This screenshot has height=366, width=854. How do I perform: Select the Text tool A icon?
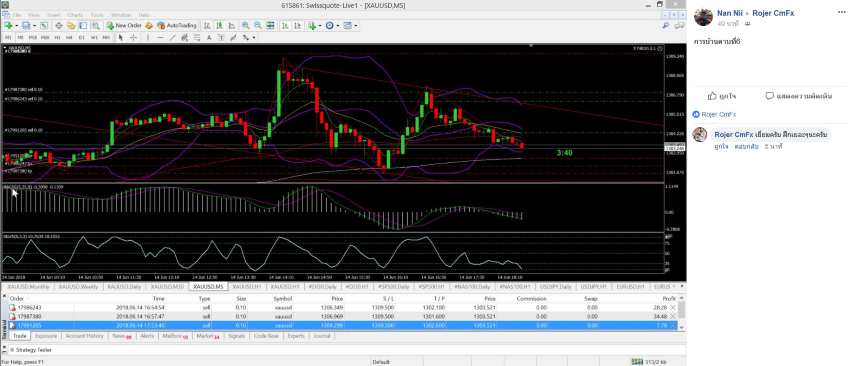(209, 38)
